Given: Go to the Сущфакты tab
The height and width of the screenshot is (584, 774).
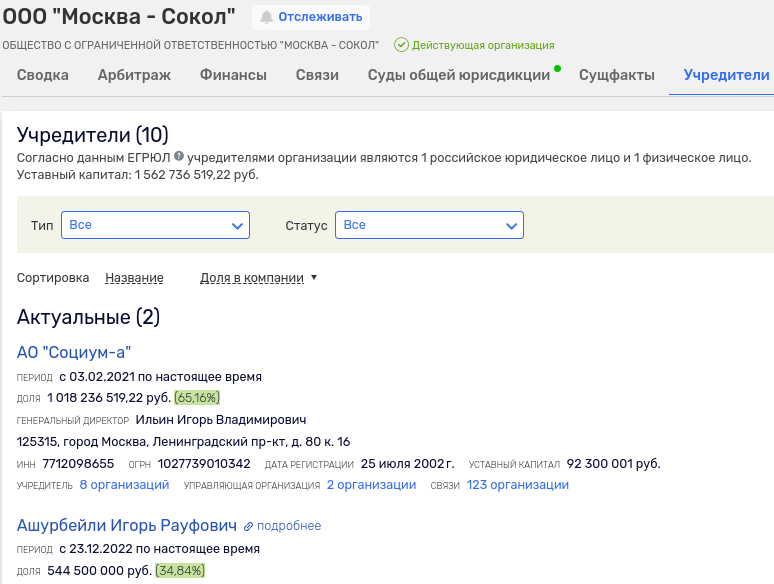Looking at the screenshot, I should click(x=617, y=75).
